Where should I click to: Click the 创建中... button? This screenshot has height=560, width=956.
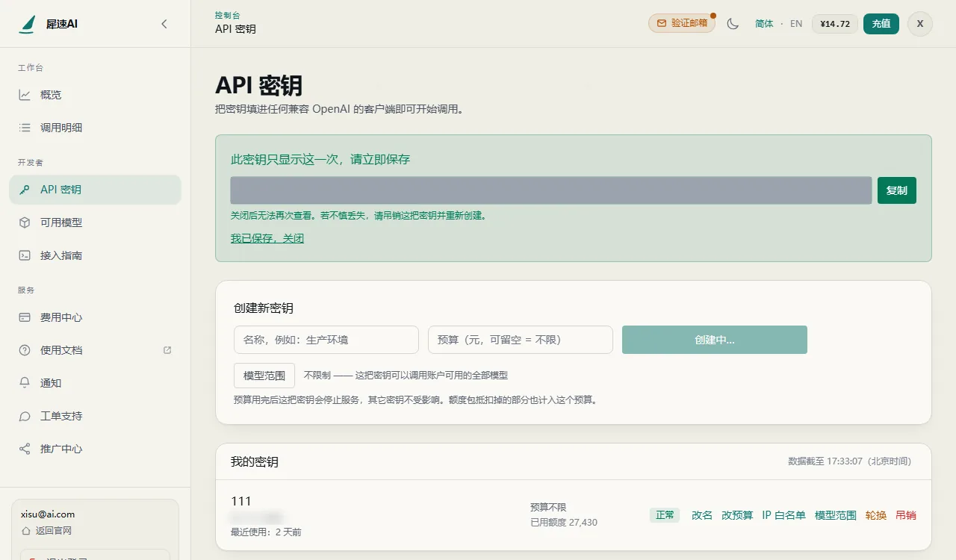(x=715, y=340)
